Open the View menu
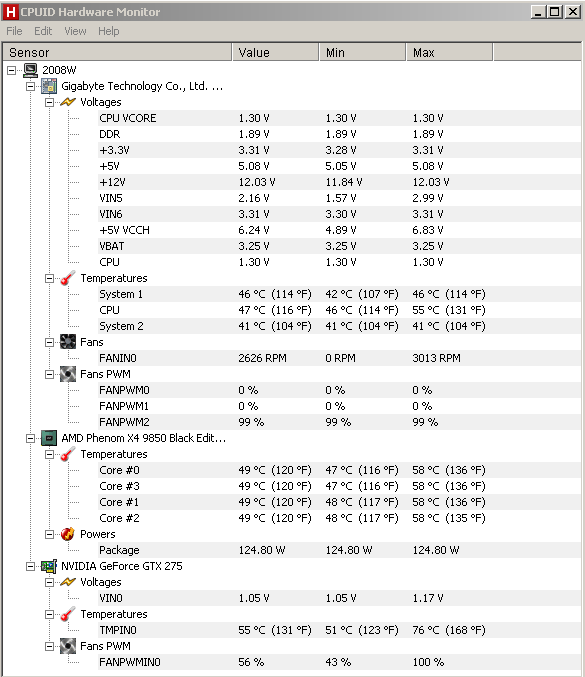Image resolution: width=585 pixels, height=677 pixels. click(75, 31)
